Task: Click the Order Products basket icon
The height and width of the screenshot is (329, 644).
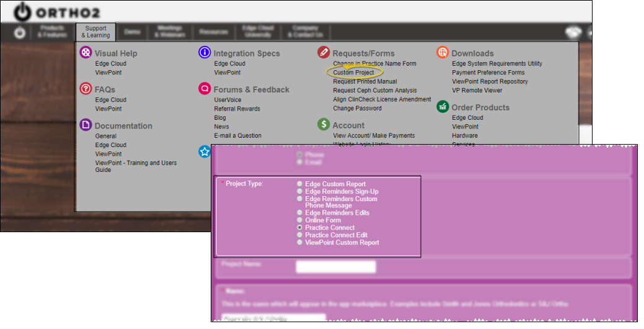Action: coord(443,107)
